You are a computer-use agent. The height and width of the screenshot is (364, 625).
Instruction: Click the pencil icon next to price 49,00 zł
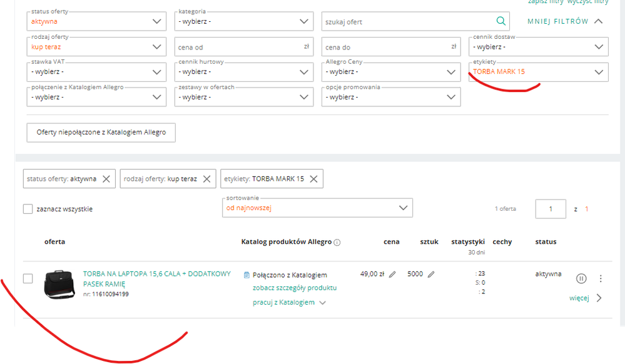(392, 275)
